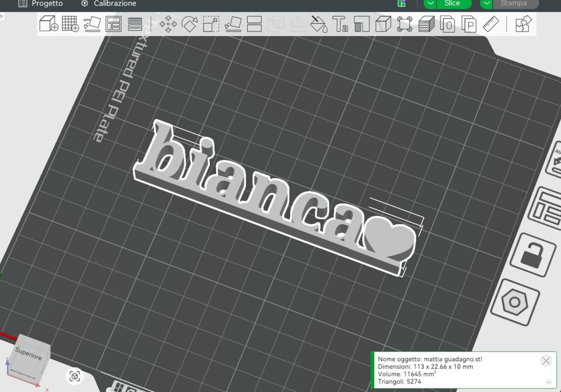Screen dimensions: 561x392
Task: Select the Text shape tool
Action: tap(340, 24)
